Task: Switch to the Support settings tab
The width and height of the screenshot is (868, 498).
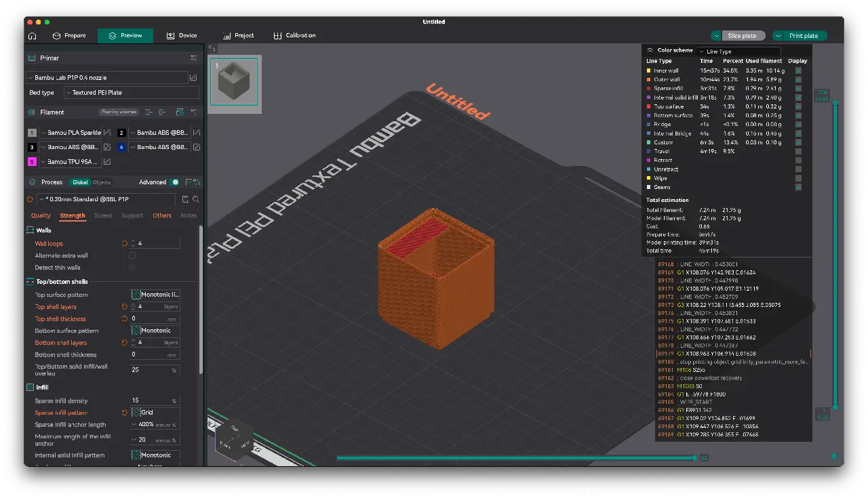Action: pos(132,215)
